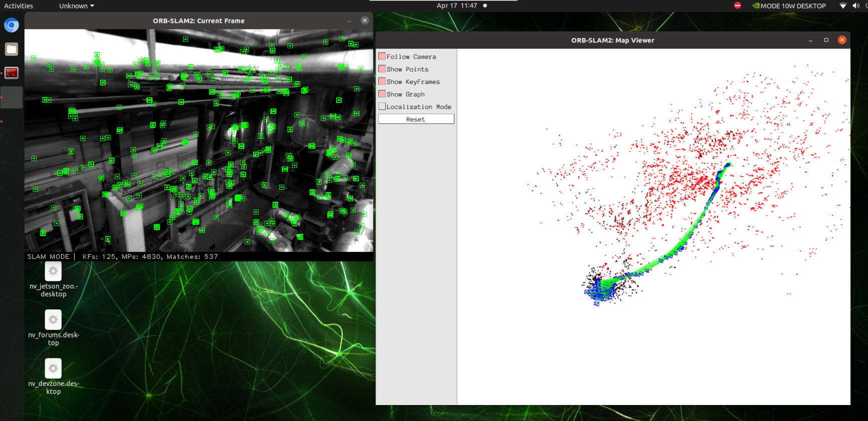Open the Wi-Fi network indicator
The width and height of the screenshot is (868, 421).
[x=843, y=6]
